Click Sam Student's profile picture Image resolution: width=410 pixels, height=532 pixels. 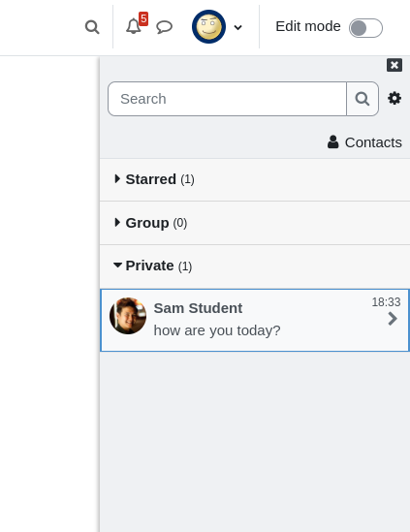(128, 316)
